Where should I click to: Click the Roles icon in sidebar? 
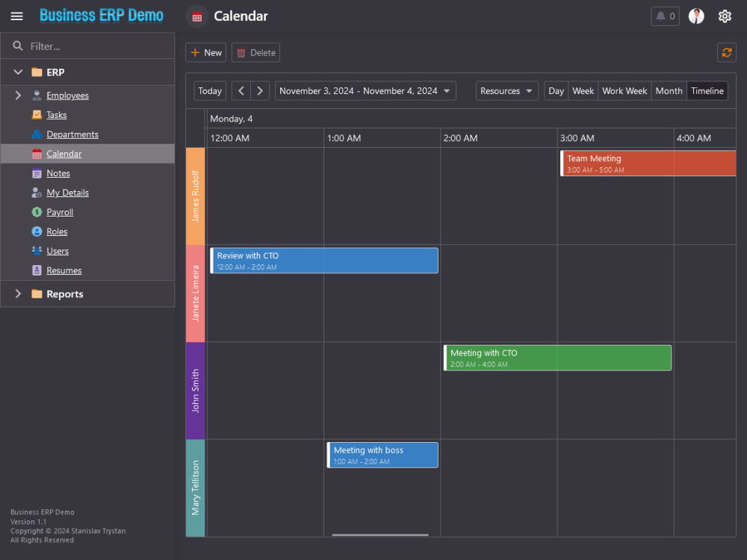37,231
